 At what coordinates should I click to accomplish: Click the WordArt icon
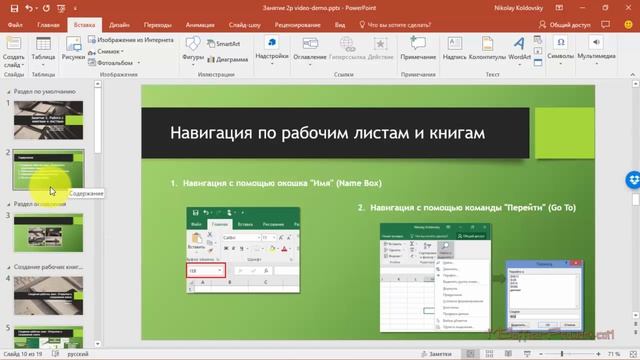point(519,43)
